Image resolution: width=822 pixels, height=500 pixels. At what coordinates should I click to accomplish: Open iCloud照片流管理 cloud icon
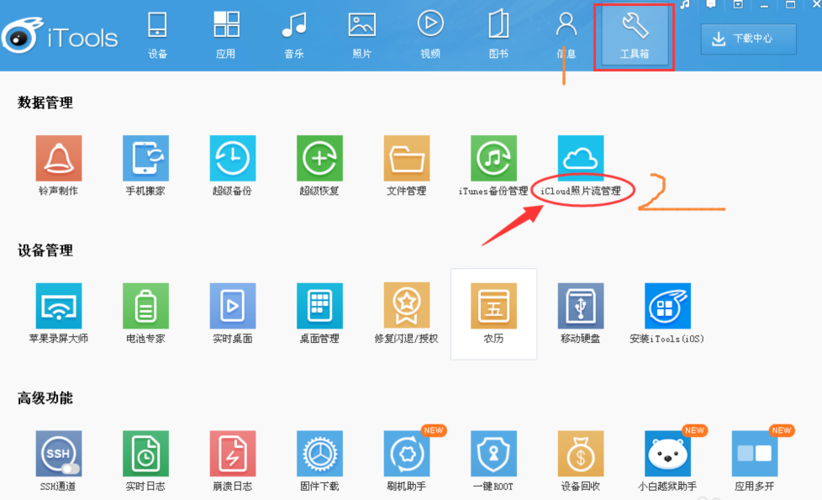pos(580,158)
